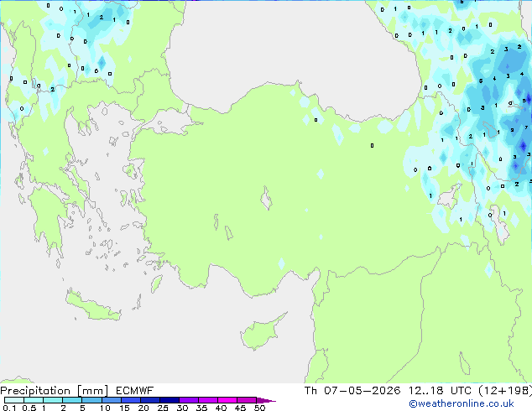This screenshot has height=411, width=532.
Task: Pick the 0.1–0.5 mm legend swatch
Action: tap(14, 400)
